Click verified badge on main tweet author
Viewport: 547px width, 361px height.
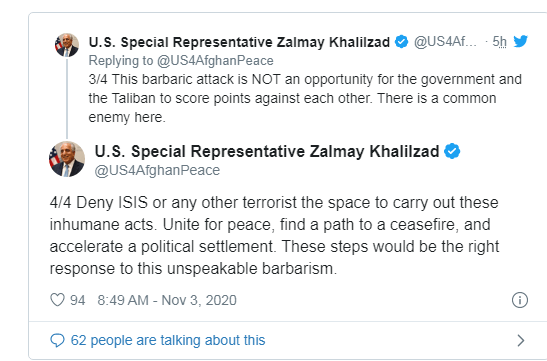pos(452,151)
